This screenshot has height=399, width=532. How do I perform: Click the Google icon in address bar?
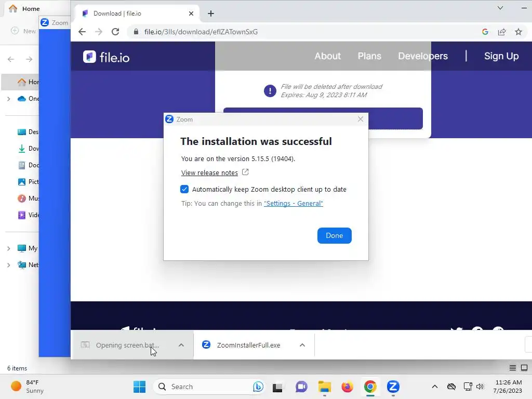[485, 32]
